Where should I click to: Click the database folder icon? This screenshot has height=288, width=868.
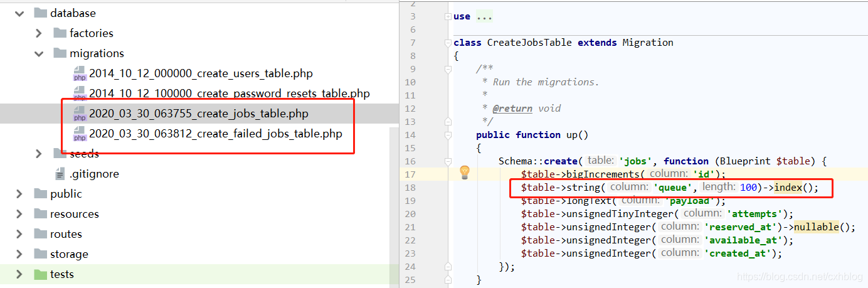(x=40, y=13)
